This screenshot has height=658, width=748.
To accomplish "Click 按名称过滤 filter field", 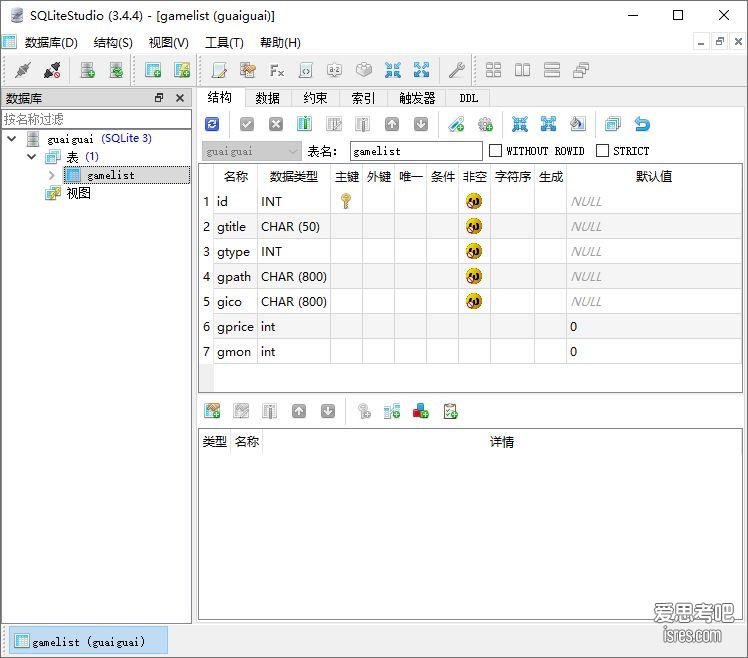I will [x=96, y=119].
